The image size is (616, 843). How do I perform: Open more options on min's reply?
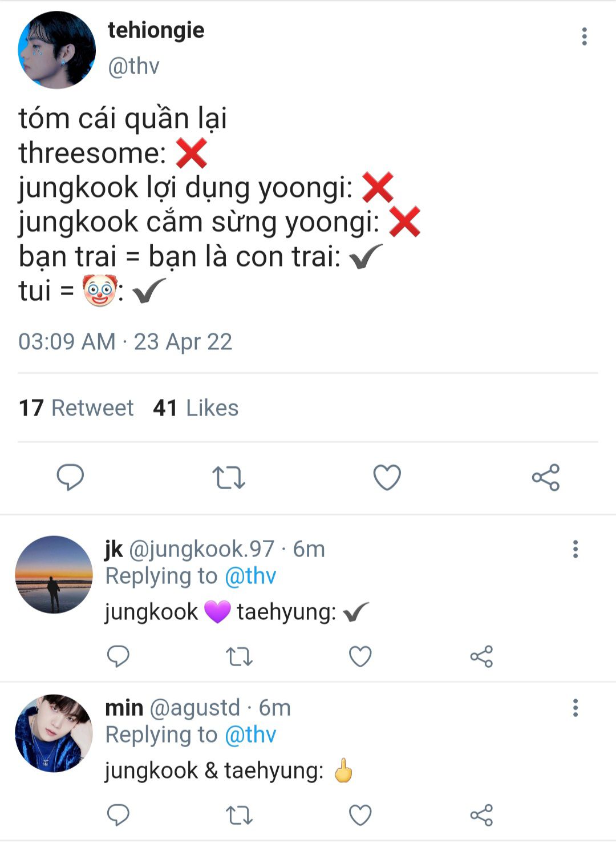[576, 708]
